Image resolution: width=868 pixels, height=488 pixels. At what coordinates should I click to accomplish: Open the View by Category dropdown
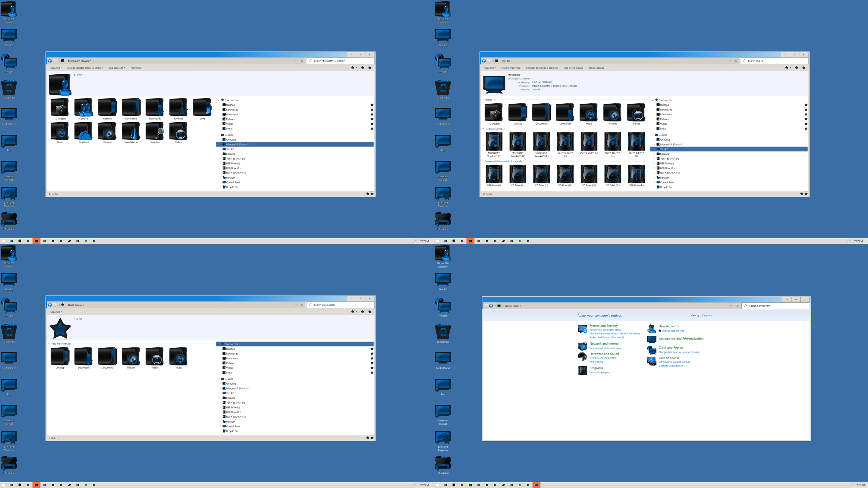(707, 316)
